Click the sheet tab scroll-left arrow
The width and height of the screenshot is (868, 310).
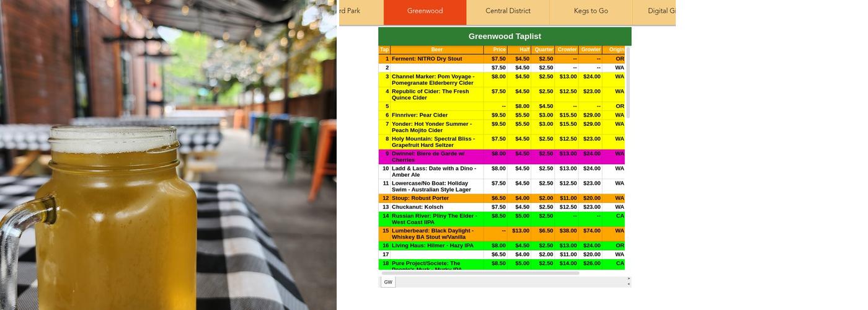click(629, 285)
